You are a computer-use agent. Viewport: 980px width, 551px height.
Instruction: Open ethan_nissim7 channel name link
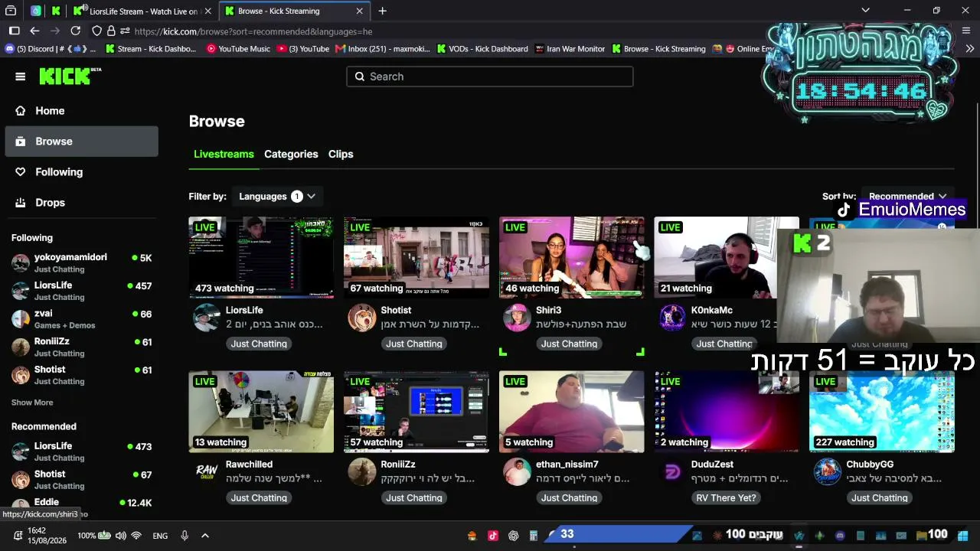567,465
